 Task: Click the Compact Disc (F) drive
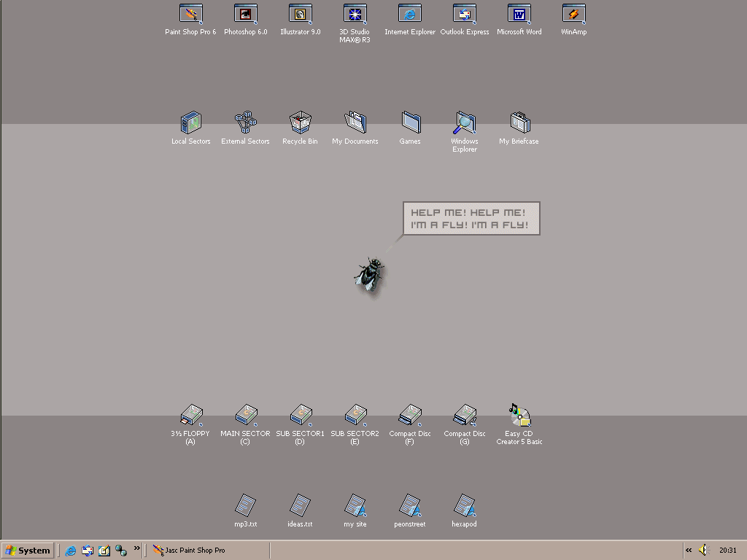(x=410, y=415)
